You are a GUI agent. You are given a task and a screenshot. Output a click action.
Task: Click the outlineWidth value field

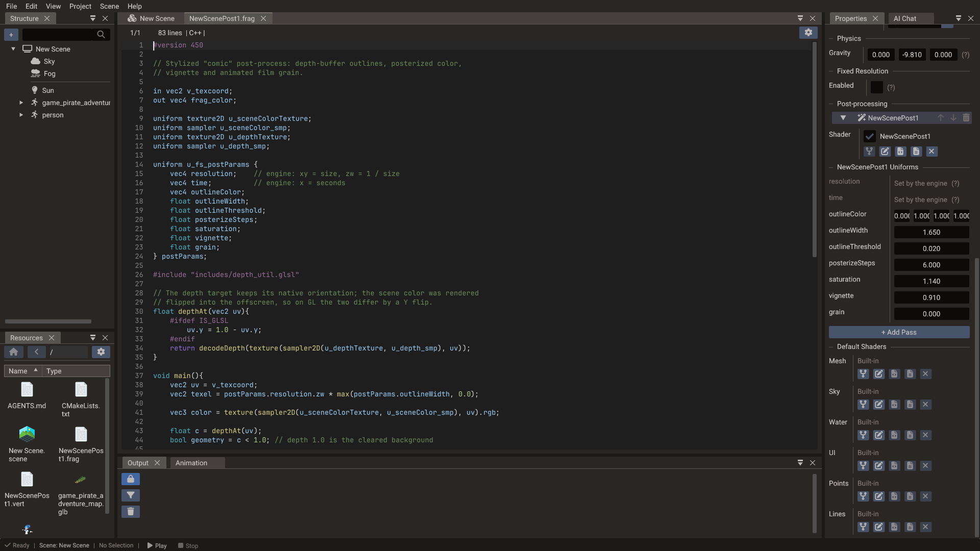coord(932,232)
